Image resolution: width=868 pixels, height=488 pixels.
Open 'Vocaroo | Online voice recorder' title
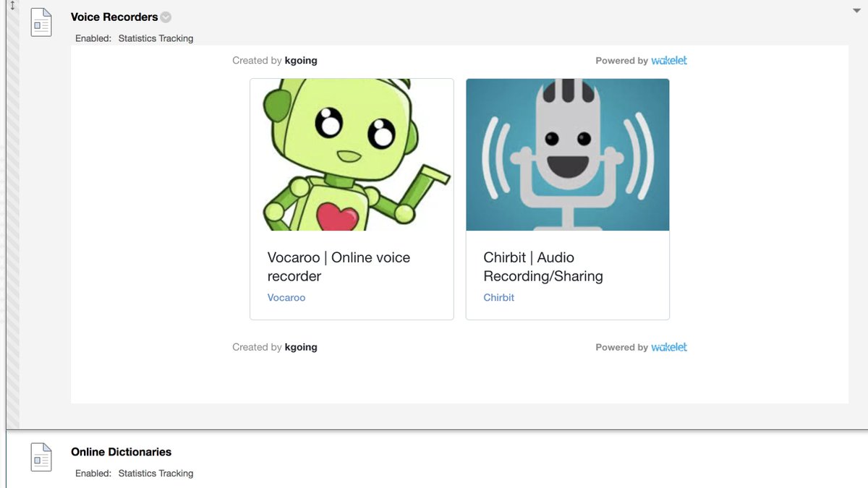tap(339, 267)
